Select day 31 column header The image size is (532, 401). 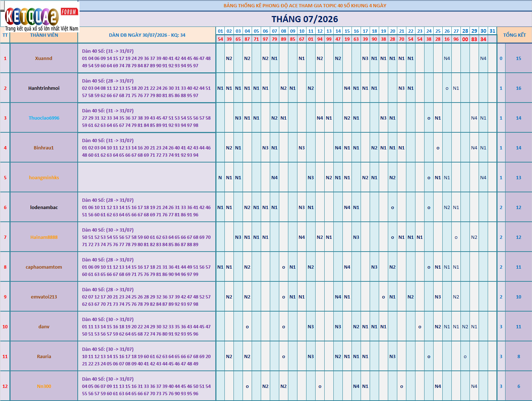pyautogui.click(x=492, y=31)
